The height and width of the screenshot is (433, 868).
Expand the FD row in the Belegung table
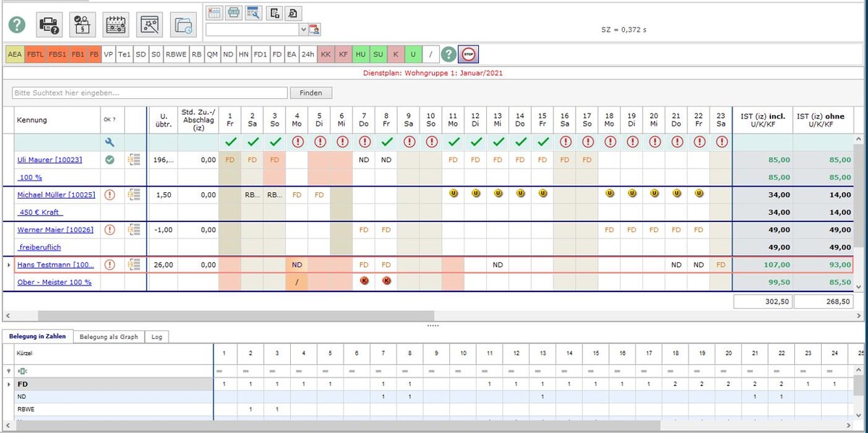point(9,384)
